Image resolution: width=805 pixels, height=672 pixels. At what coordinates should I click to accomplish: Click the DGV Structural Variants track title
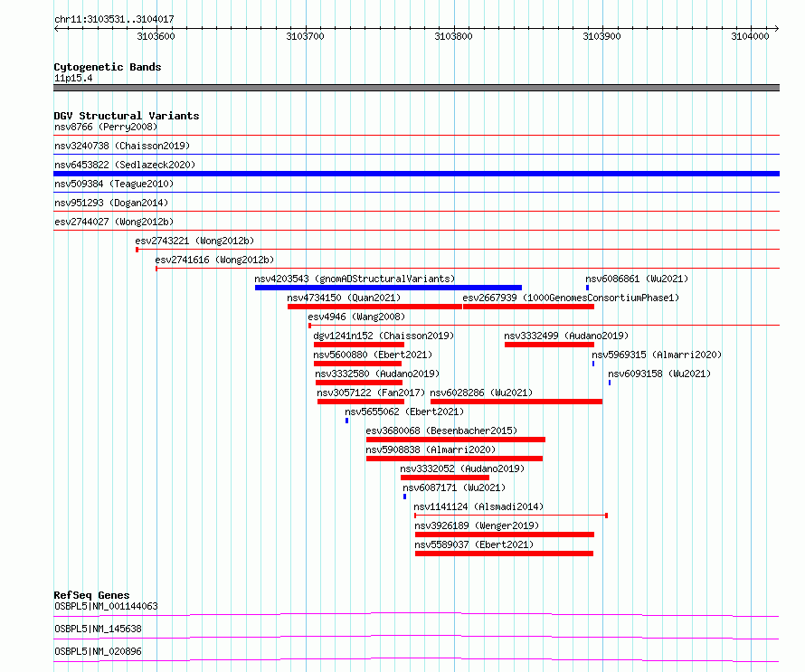pos(127,116)
